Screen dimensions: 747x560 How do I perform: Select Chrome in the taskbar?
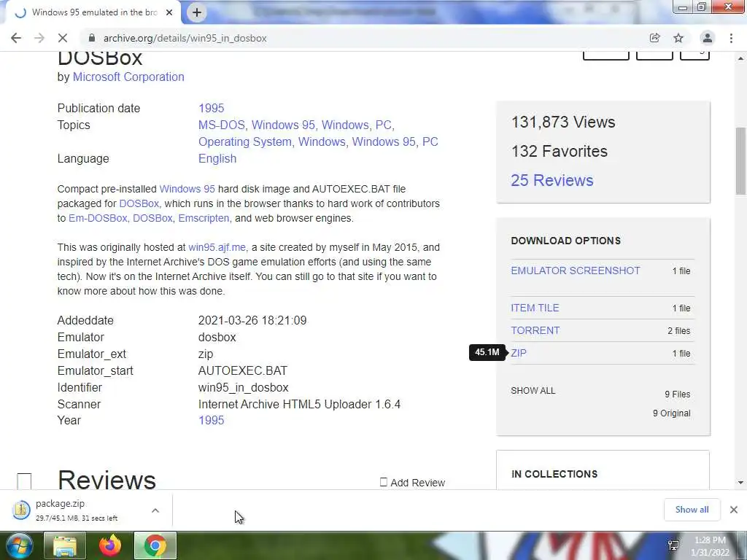tap(155, 545)
